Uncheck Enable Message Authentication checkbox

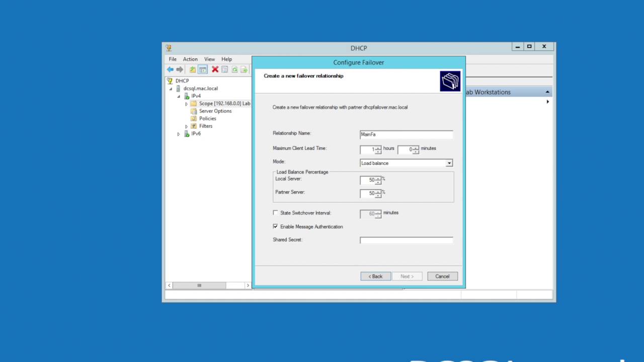(275, 227)
